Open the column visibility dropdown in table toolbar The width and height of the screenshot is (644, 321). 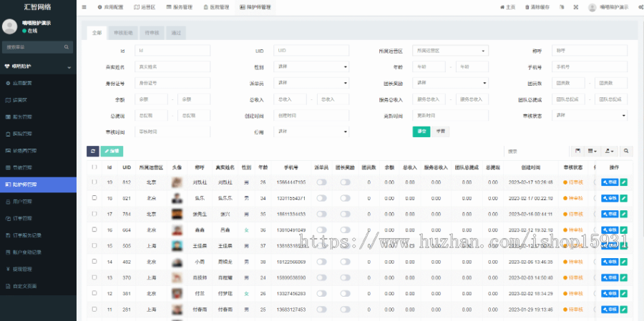[592, 151]
